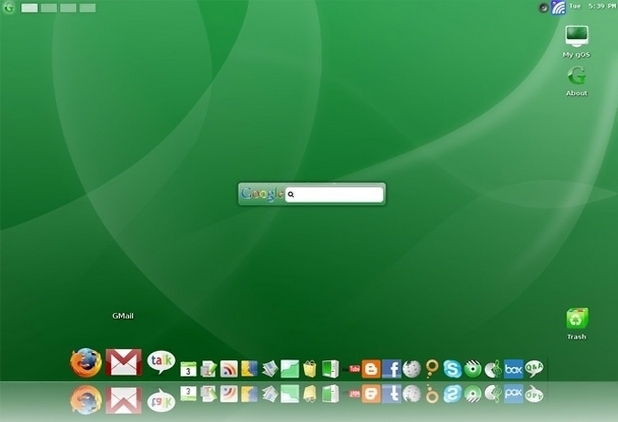618x422 pixels.
Task: Launch Skype from the dock
Action: [452, 369]
